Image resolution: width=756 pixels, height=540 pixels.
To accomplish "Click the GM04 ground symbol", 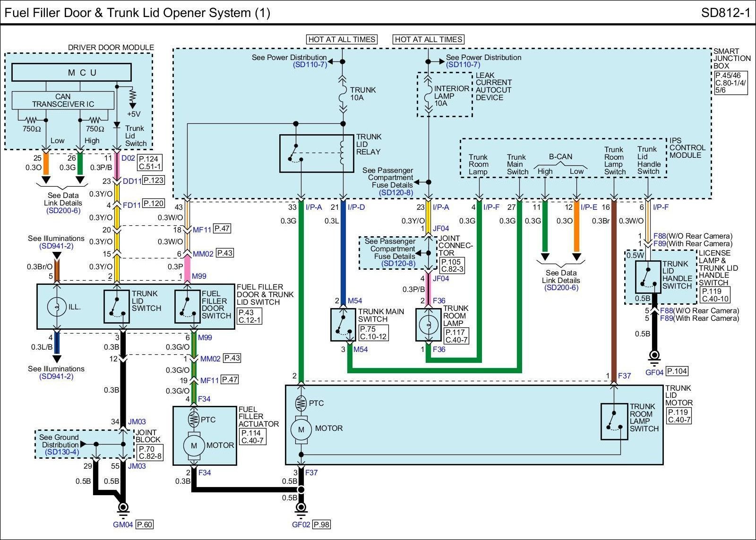I will click(x=123, y=508).
